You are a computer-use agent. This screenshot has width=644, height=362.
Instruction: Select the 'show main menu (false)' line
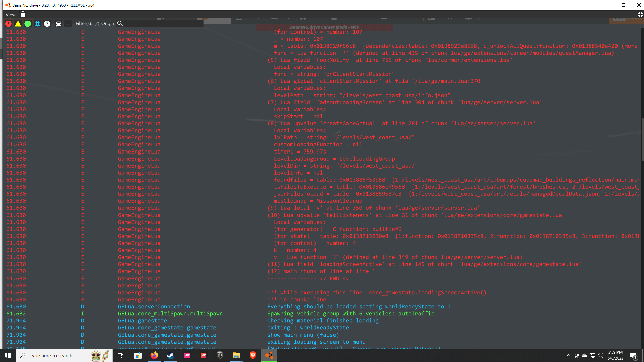[x=303, y=335]
